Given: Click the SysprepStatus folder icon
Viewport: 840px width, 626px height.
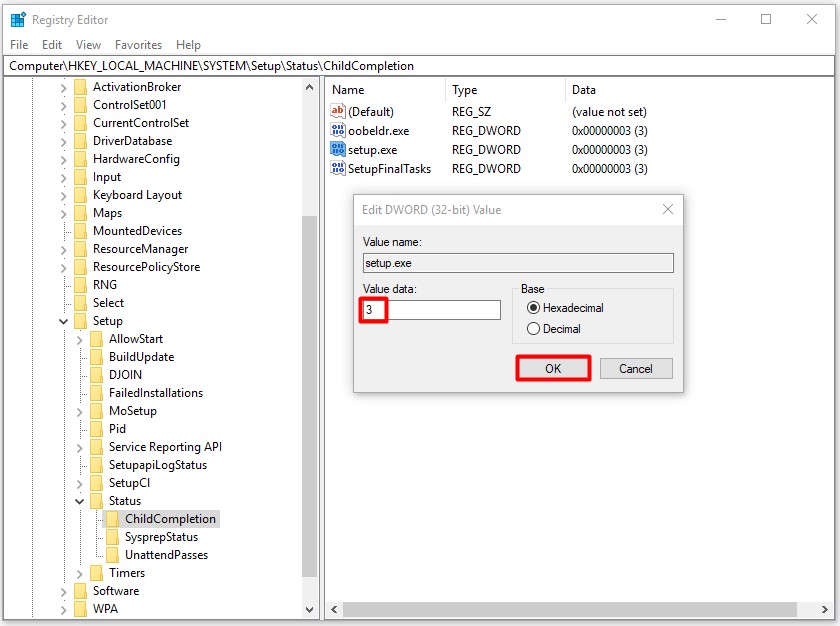Looking at the screenshot, I should click(x=112, y=537).
